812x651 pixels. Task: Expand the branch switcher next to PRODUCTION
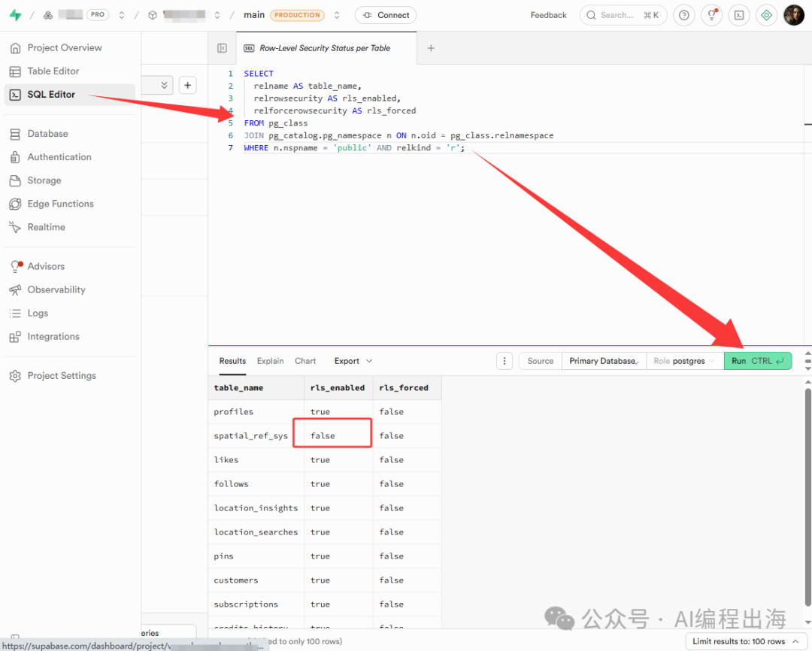pos(337,15)
